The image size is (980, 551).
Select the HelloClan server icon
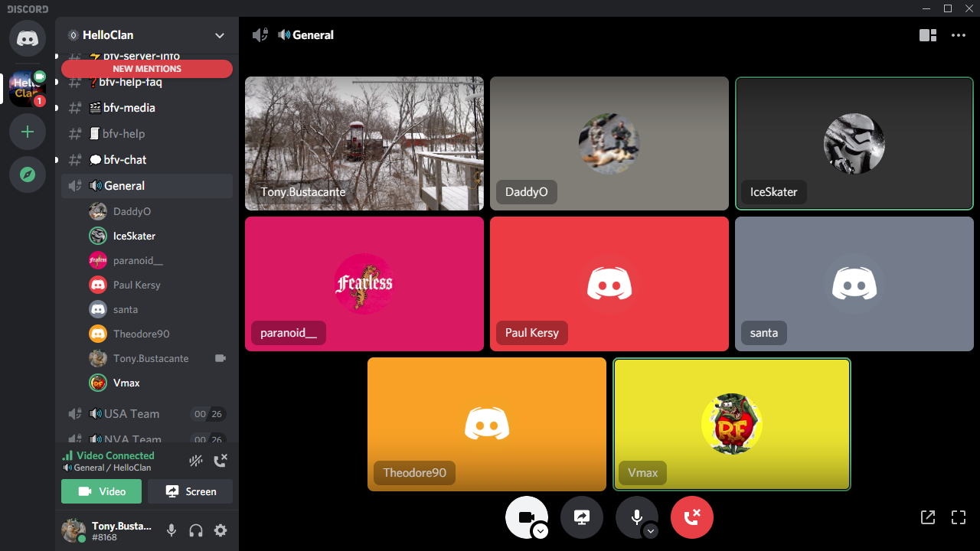coord(28,89)
